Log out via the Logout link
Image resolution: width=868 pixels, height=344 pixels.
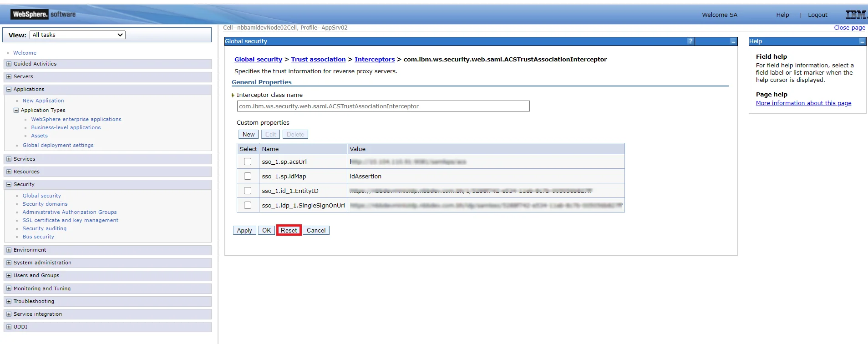click(x=817, y=15)
